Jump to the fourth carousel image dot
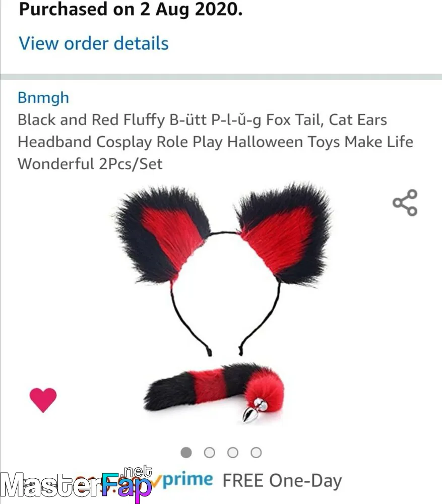The width and height of the screenshot is (442, 504). [256, 453]
